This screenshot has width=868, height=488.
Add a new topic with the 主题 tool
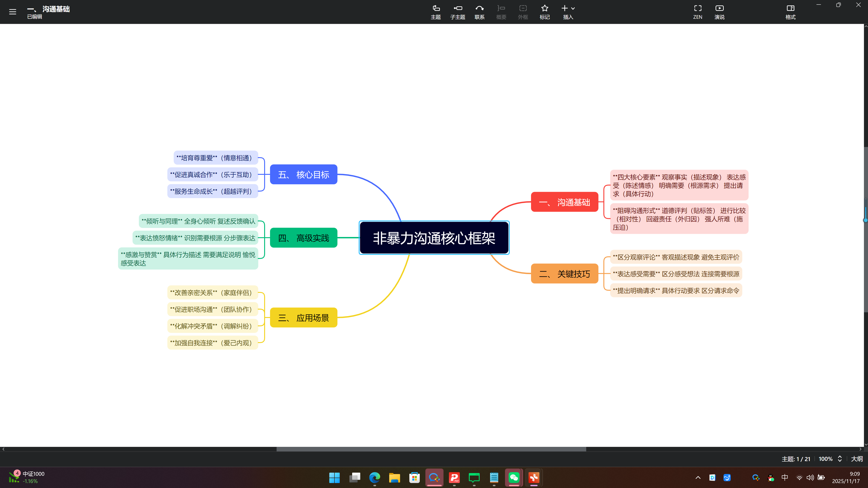tap(435, 12)
